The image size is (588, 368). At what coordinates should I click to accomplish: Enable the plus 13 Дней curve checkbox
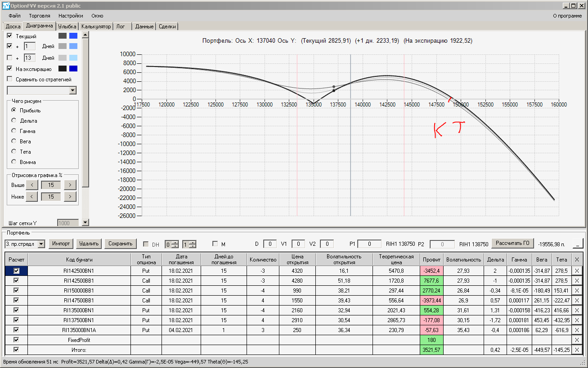pos(10,58)
